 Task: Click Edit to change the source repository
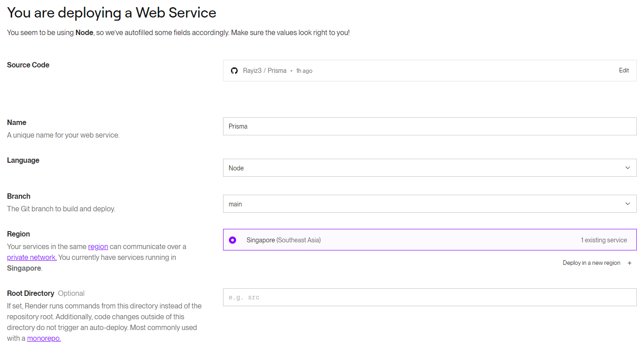coord(624,71)
